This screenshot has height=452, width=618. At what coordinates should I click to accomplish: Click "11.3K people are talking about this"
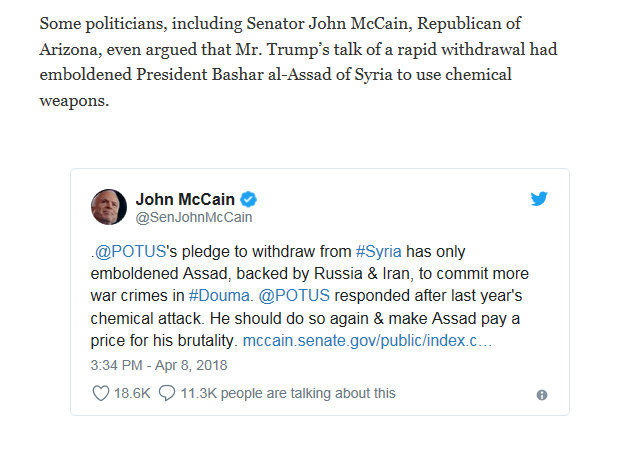pos(288,394)
